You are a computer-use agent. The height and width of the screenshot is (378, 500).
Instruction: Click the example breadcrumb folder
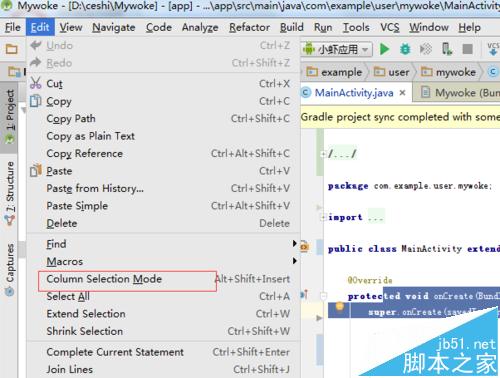coord(334,72)
